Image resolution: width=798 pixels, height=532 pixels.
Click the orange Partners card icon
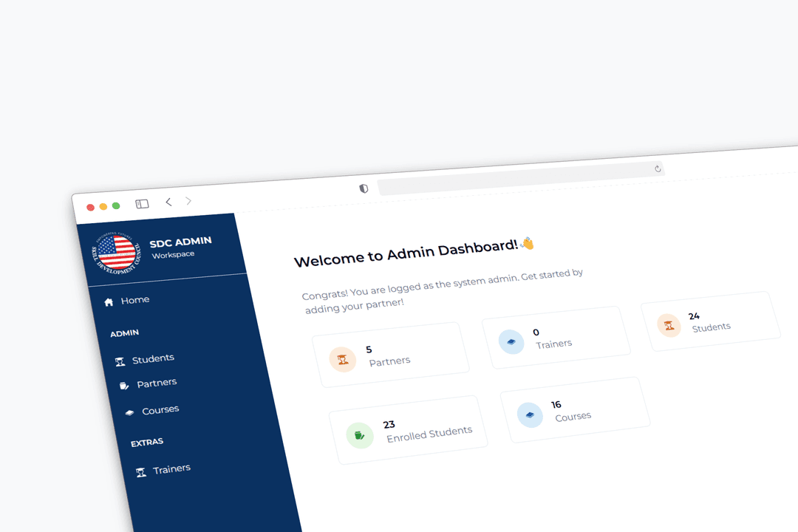[343, 359]
